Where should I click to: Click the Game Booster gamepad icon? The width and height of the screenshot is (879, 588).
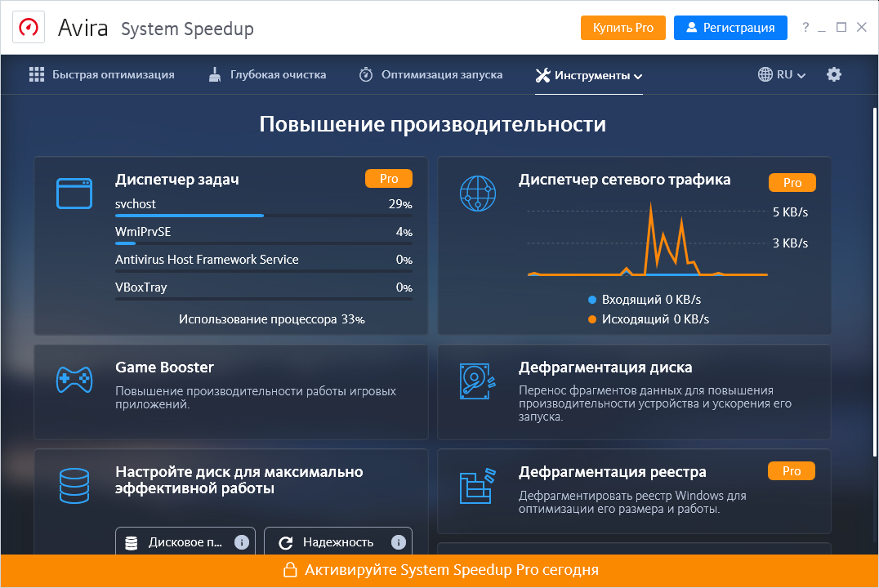click(74, 380)
